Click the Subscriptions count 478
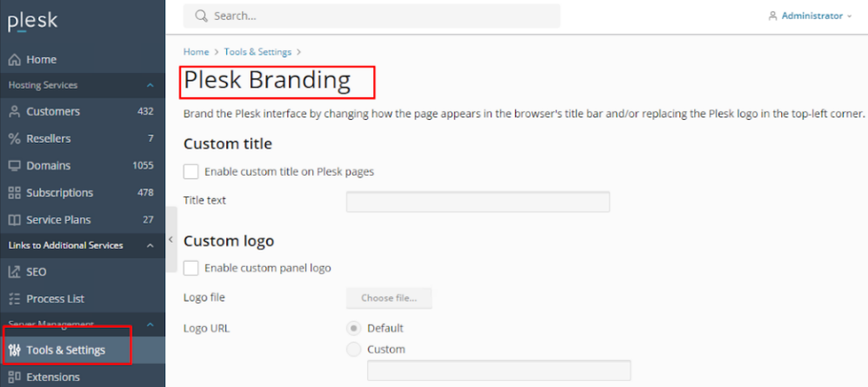Viewport: 868px width, 387px height. 145,193
